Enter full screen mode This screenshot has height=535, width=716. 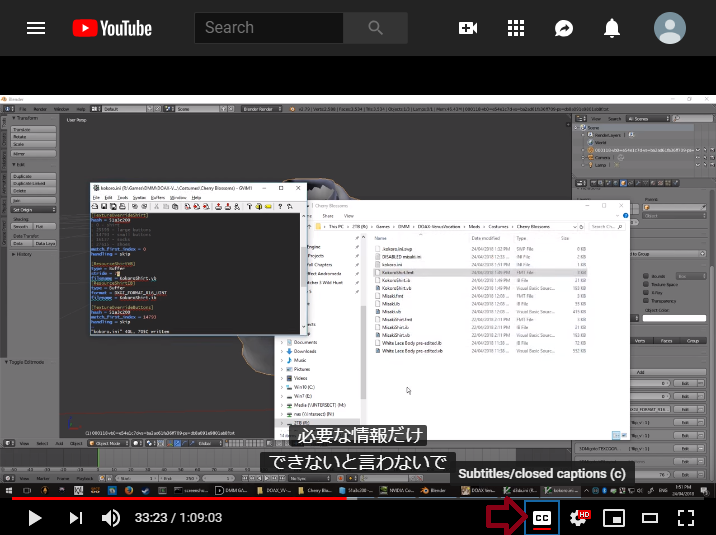coord(686,518)
